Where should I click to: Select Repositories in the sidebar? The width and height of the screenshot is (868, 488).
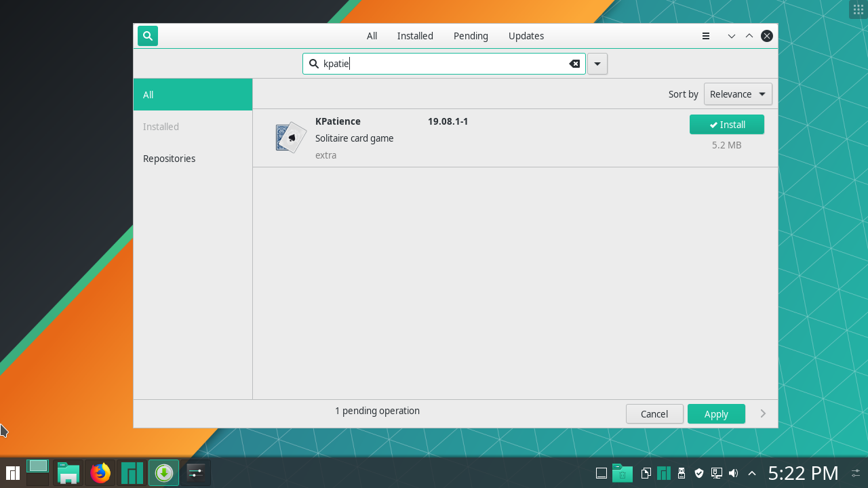[x=169, y=158]
